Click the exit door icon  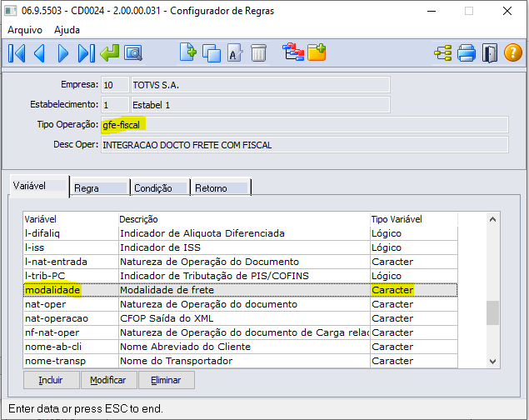tap(490, 53)
